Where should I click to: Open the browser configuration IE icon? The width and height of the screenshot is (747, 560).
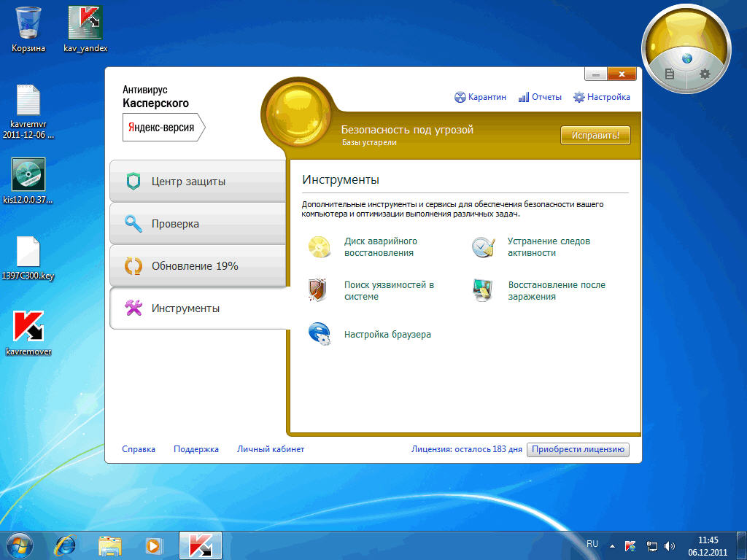pyautogui.click(x=320, y=333)
